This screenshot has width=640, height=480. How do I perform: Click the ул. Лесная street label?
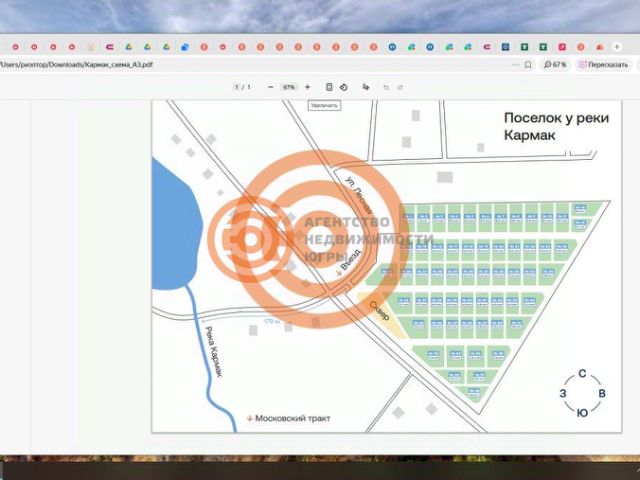[359, 195]
